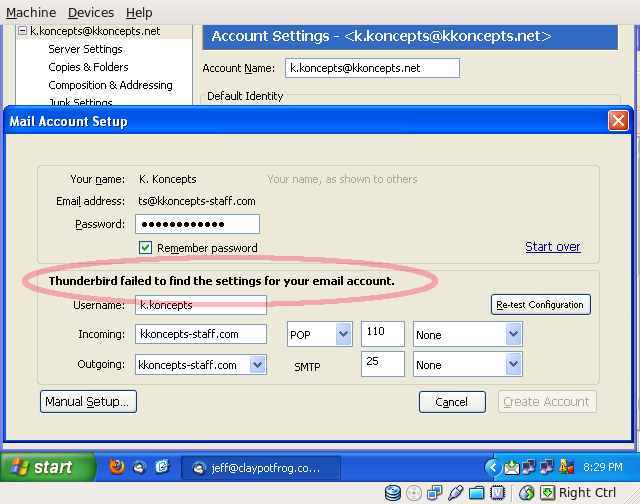Viewport: 640px width, 504px height.
Task: Switch to jeff@claypotfrog.co... taskbar window
Action: pyautogui.click(x=261, y=468)
